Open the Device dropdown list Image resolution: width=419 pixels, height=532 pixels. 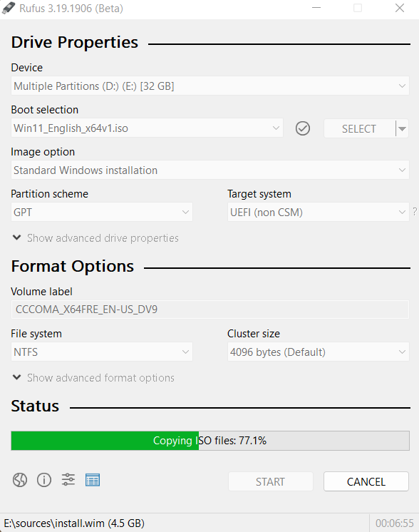(209, 86)
